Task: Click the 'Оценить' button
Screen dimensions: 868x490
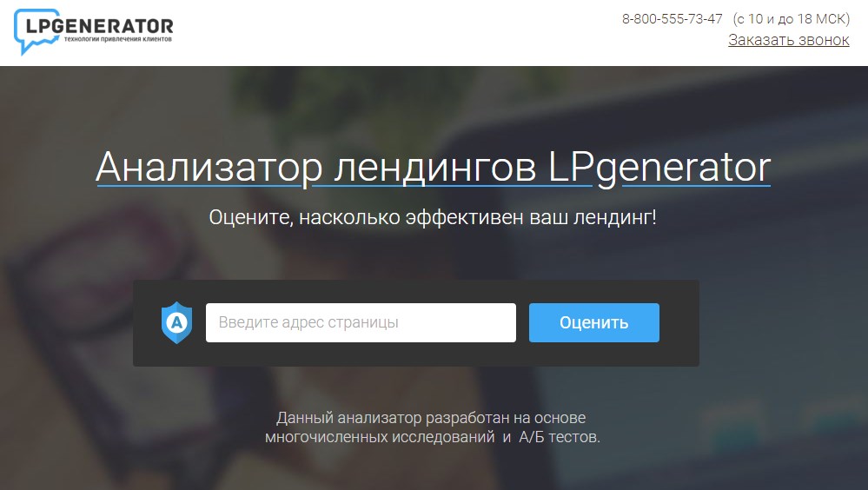Action: coord(594,322)
